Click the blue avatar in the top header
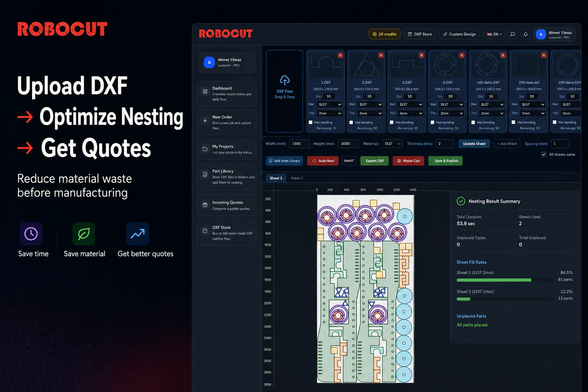Viewport: 588px width, 392px height. click(541, 34)
